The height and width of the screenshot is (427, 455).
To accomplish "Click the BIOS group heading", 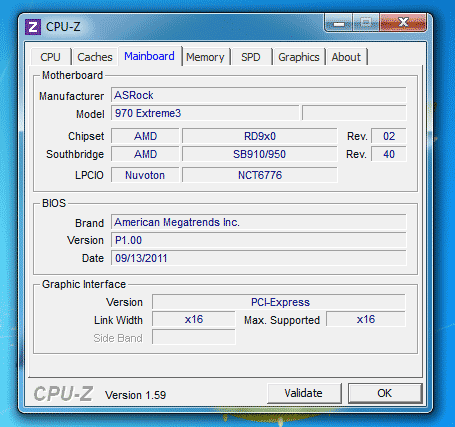I will [x=54, y=203].
